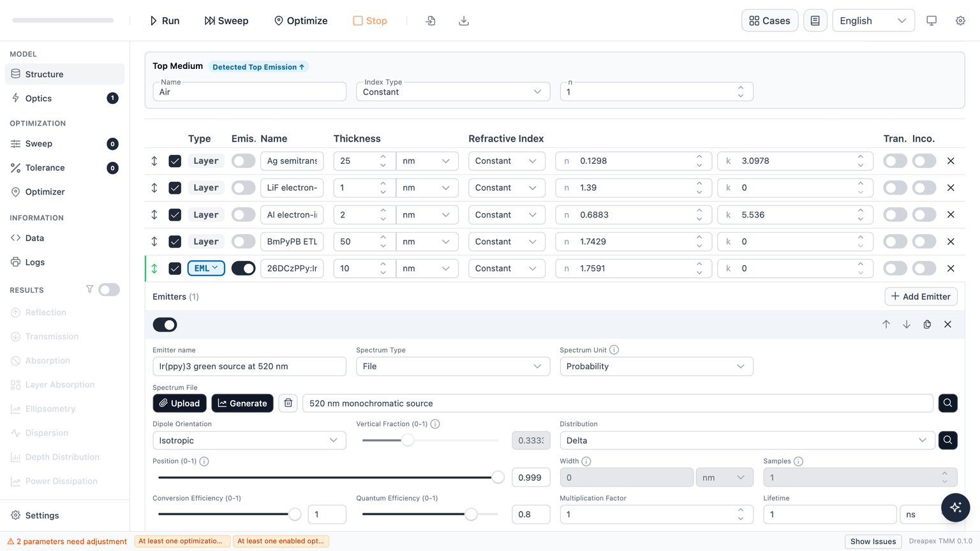The width and height of the screenshot is (980, 551).
Task: Open the Tolerance section
Action: coord(64,168)
